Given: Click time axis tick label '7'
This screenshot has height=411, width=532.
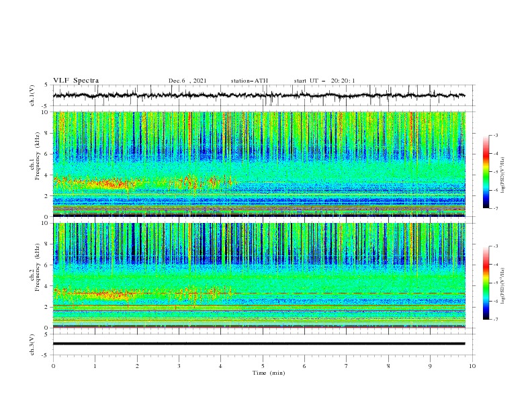Looking at the screenshot, I should point(347,366).
